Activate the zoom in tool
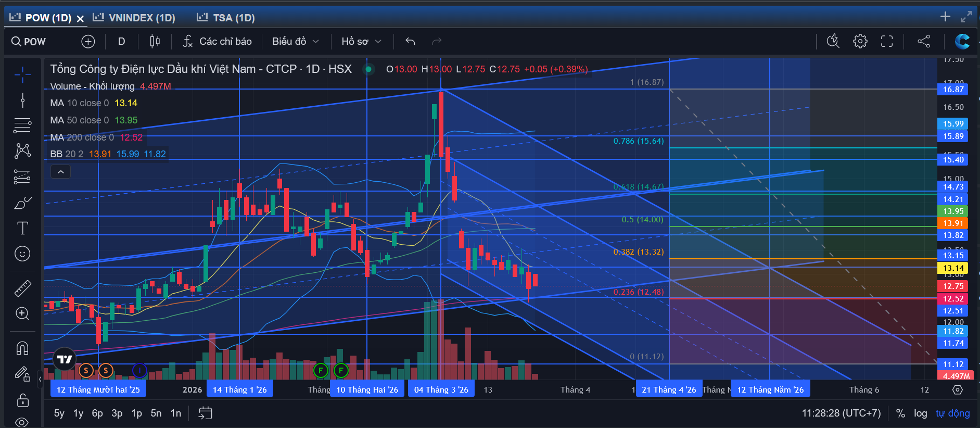Image resolution: width=980 pixels, height=428 pixels. tap(22, 313)
